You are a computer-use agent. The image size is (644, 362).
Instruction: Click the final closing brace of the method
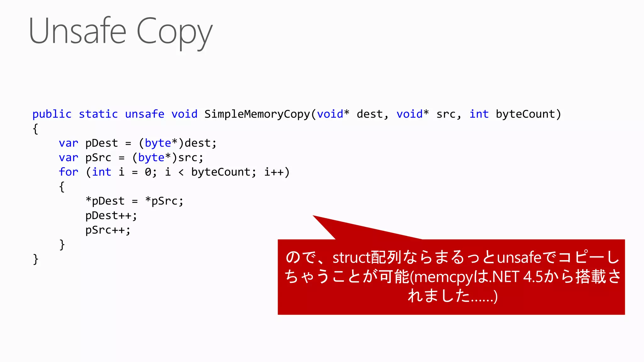coord(36,260)
